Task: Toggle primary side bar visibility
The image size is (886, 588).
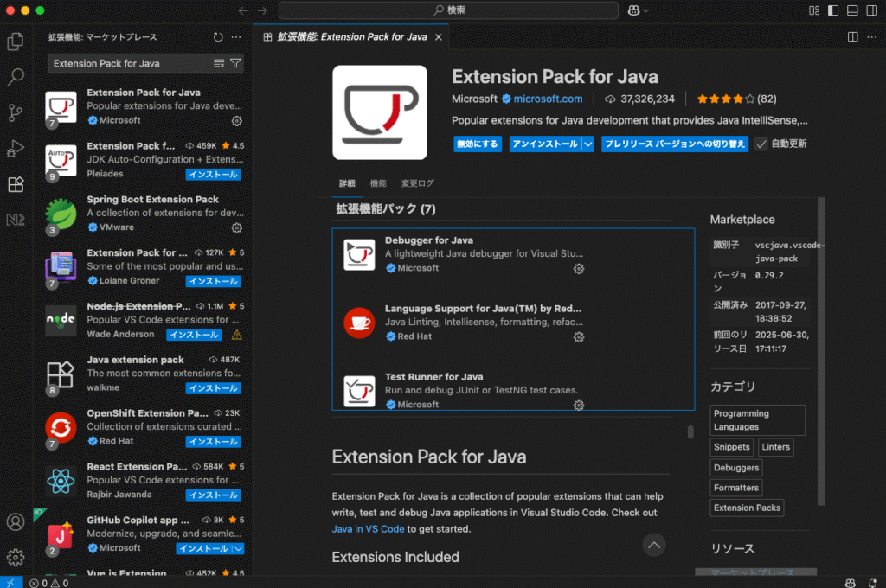Action: click(833, 10)
